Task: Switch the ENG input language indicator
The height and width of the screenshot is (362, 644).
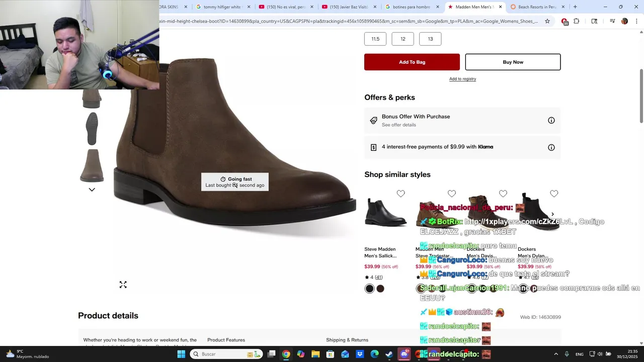Action: click(580, 354)
